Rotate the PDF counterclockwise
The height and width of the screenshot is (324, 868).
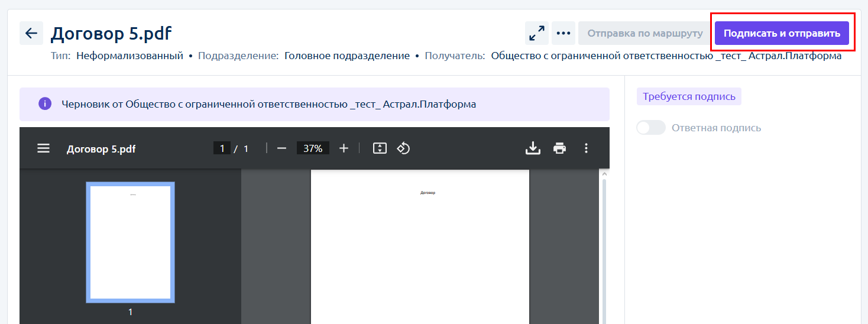403,148
